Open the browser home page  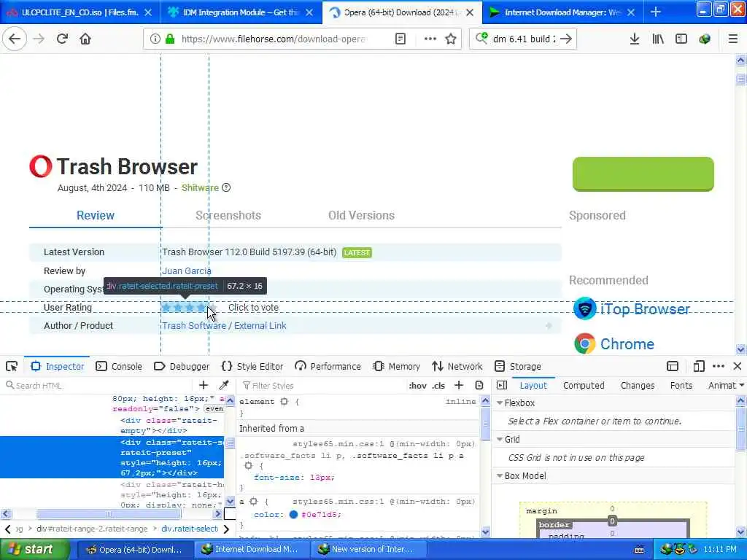click(85, 39)
